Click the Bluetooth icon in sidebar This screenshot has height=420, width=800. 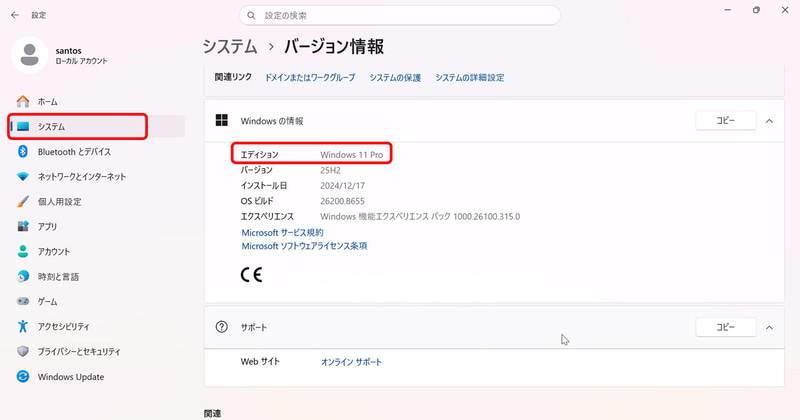(x=23, y=152)
